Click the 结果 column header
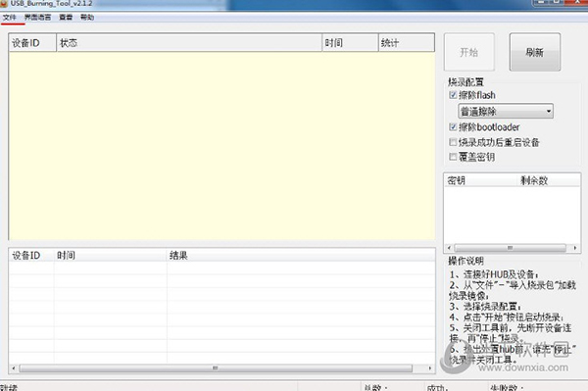588x391 pixels. [301, 256]
